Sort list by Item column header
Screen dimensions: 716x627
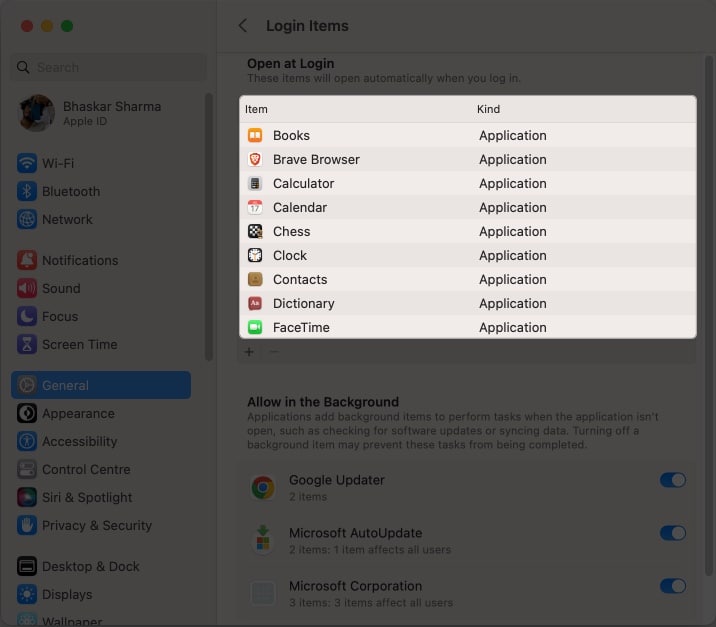pos(256,109)
